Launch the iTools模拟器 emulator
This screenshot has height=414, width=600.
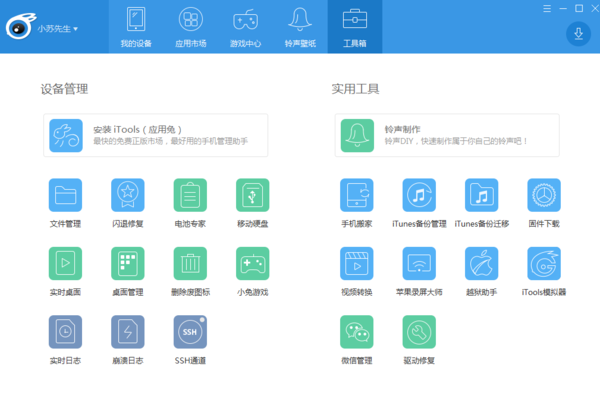click(544, 264)
